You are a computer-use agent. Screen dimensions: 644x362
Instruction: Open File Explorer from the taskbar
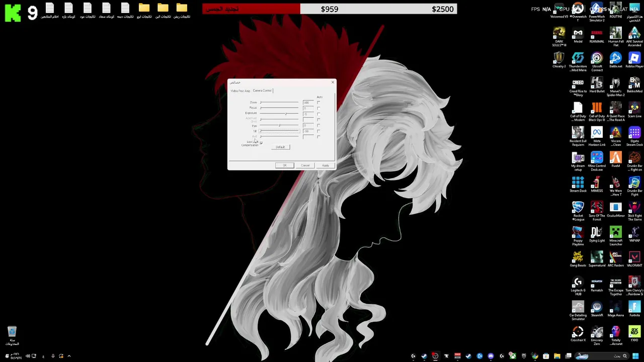tap(557, 356)
